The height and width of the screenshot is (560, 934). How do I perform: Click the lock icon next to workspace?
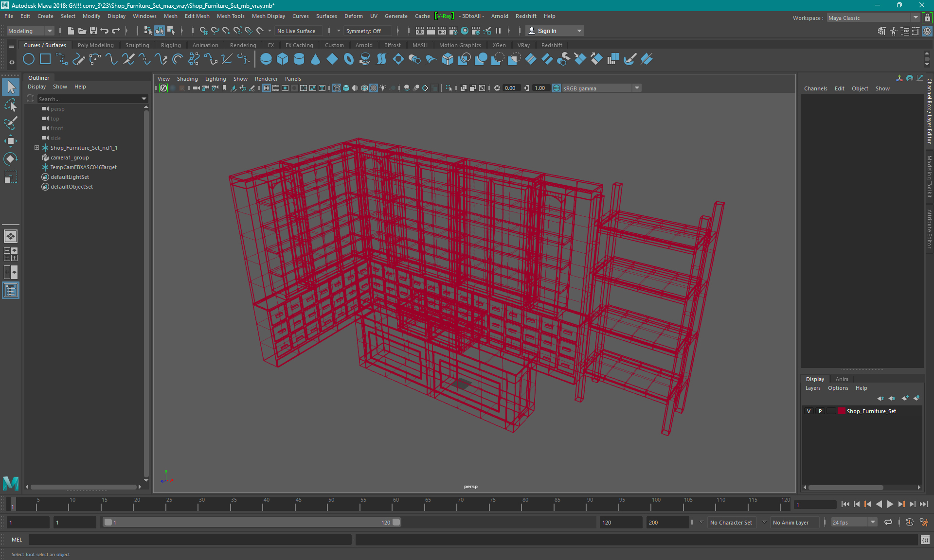[x=927, y=18]
